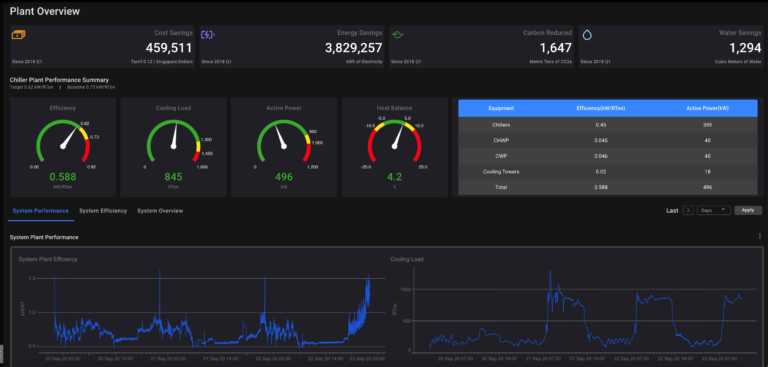Viewport: 768px width, 367px height.
Task: Click the Active Power gauge dial
Action: pos(284,142)
